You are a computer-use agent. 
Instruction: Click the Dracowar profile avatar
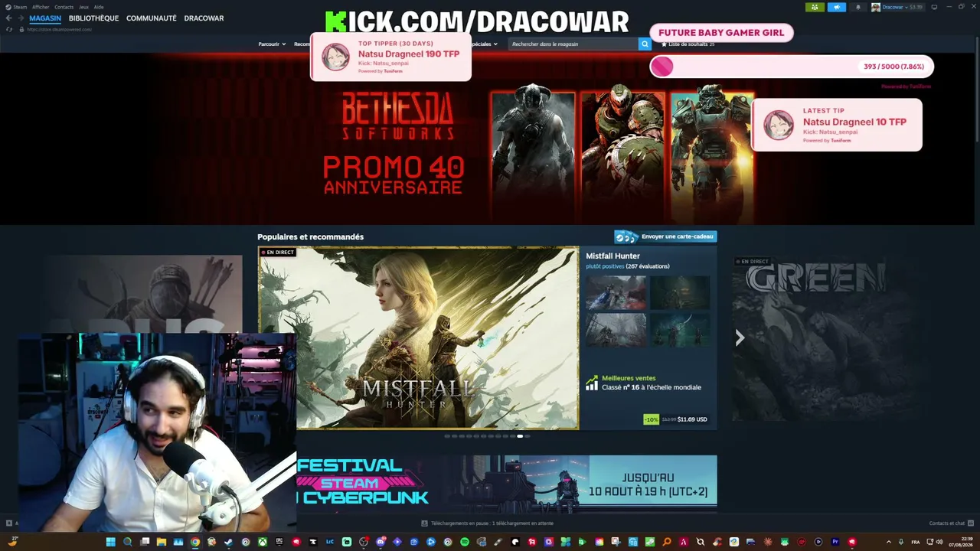875,7
